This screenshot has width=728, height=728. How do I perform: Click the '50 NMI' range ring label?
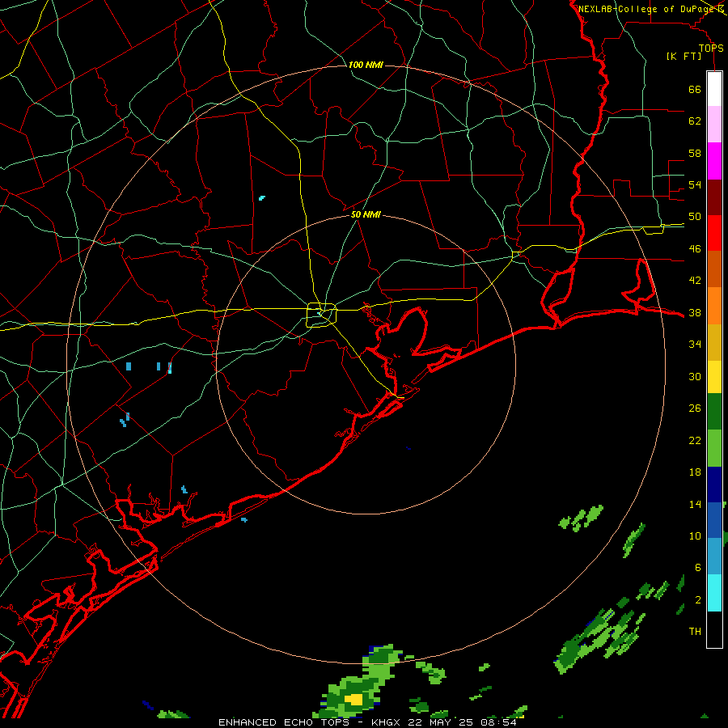click(x=366, y=214)
